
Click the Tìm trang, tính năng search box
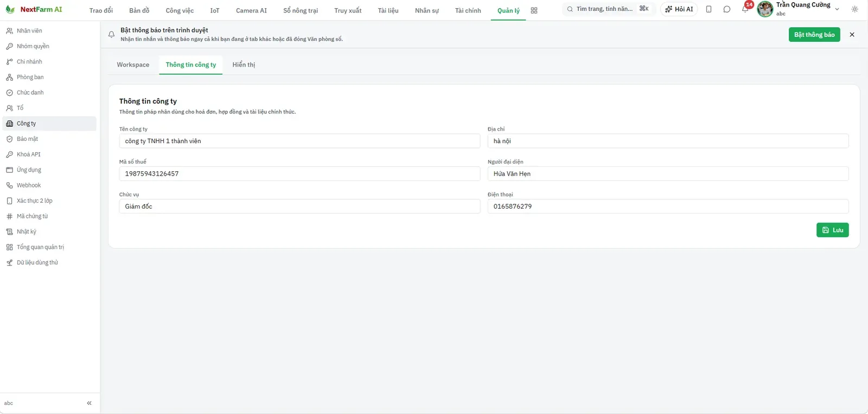tap(609, 9)
